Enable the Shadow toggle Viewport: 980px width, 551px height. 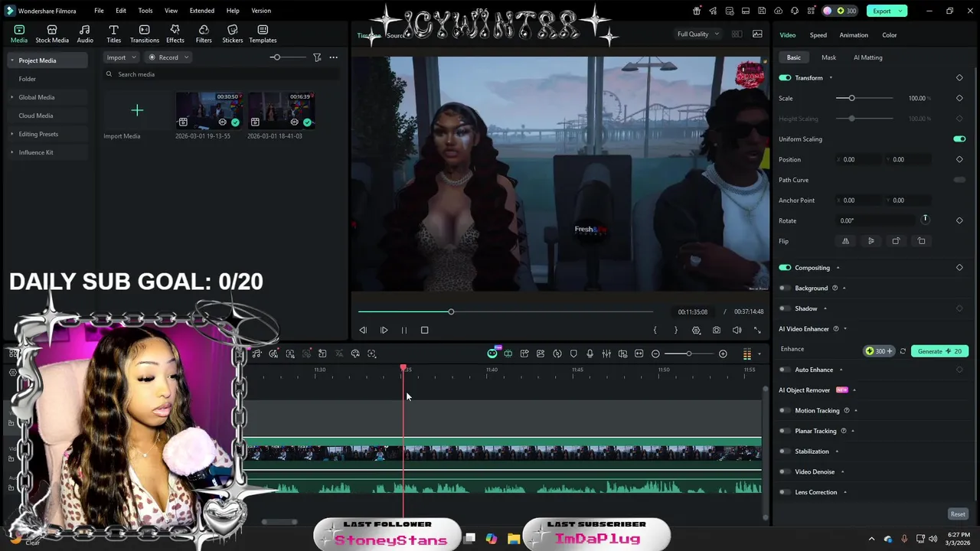pyautogui.click(x=785, y=308)
